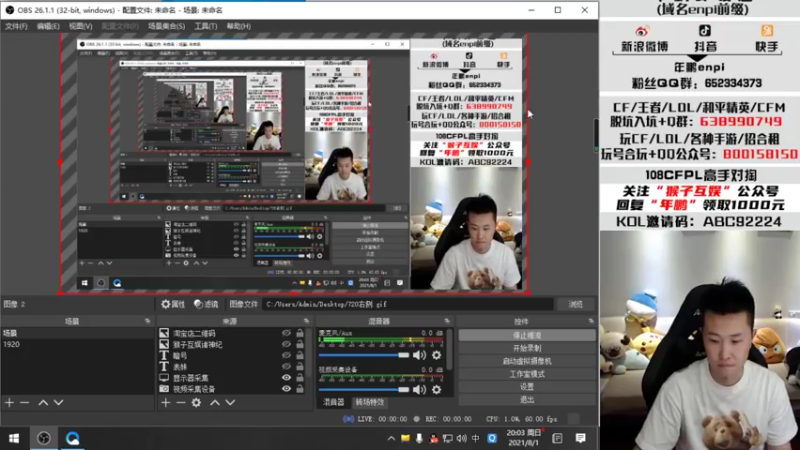Click the 停止推流 button
The width and height of the screenshot is (800, 450).
(x=527, y=335)
